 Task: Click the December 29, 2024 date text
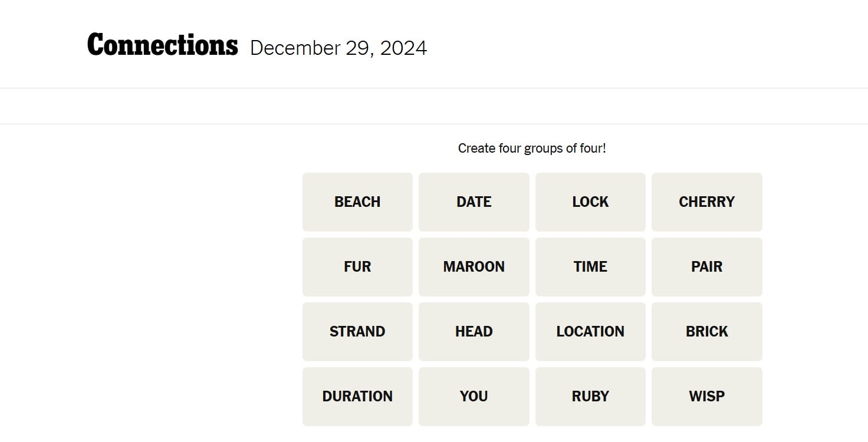pos(338,48)
